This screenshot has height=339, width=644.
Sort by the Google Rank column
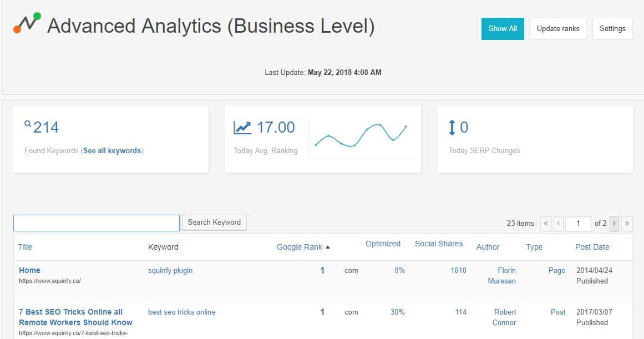[300, 247]
